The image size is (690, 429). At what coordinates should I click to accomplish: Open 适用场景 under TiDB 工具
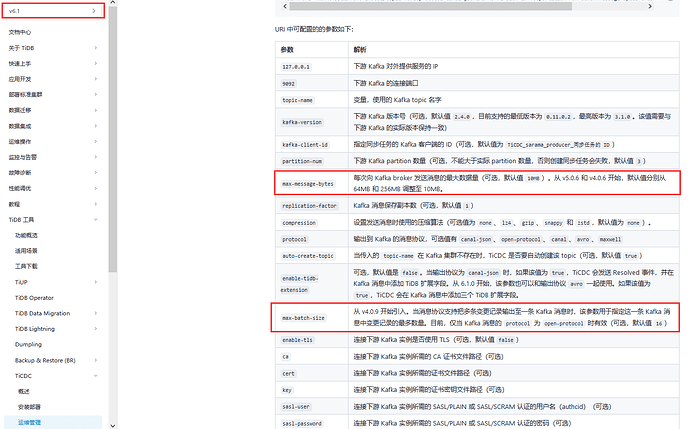pos(26,250)
